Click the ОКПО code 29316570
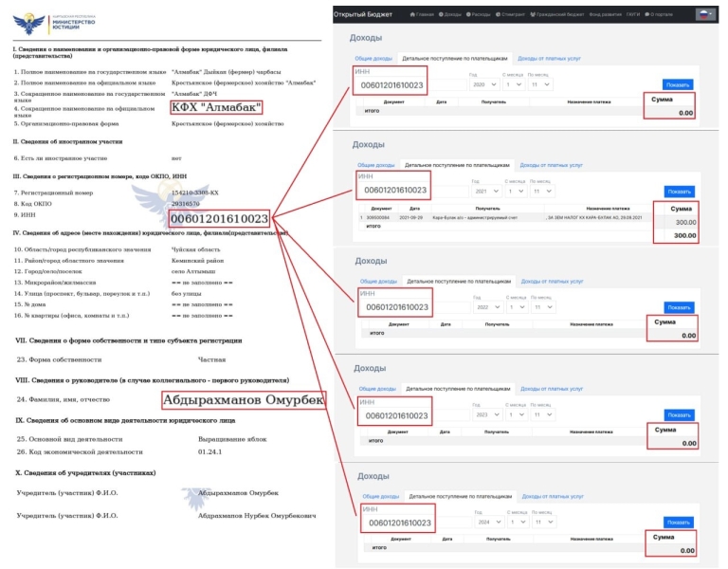The image size is (728, 569). pyautogui.click(x=185, y=204)
